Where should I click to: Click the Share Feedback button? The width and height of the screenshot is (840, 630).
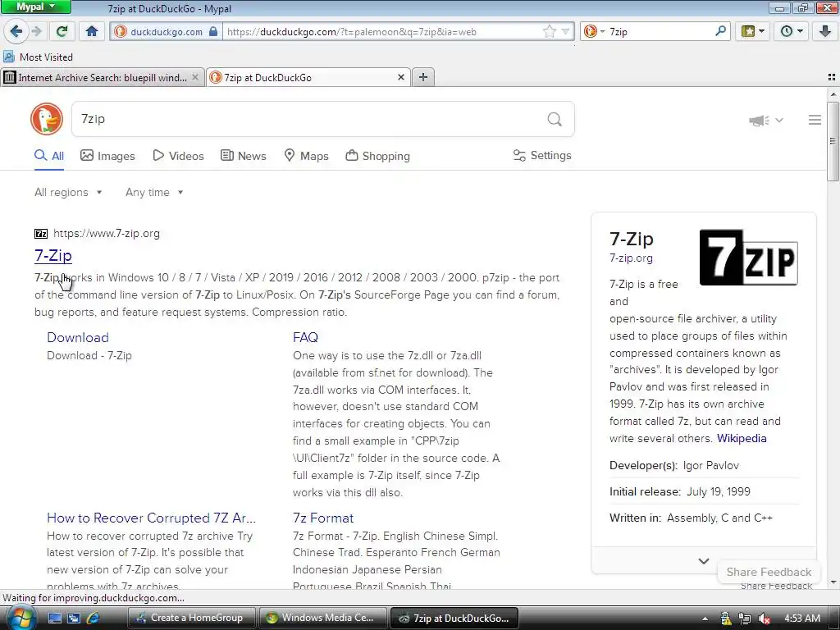click(x=769, y=572)
